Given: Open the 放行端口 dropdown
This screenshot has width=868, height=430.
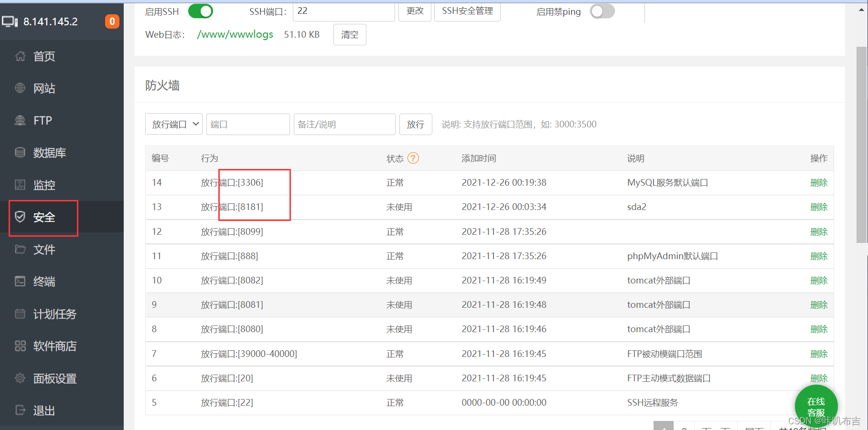Looking at the screenshot, I should pyautogui.click(x=174, y=124).
